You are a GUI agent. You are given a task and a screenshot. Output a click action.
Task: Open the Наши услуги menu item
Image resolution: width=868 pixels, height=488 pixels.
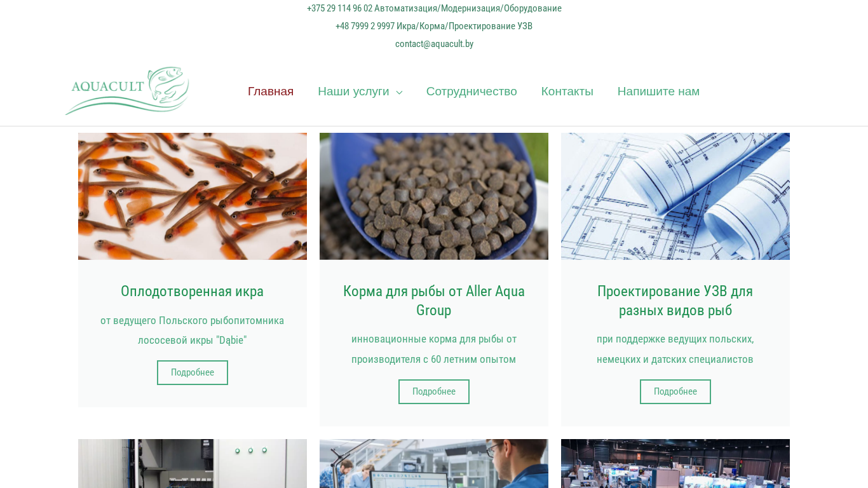tap(353, 91)
